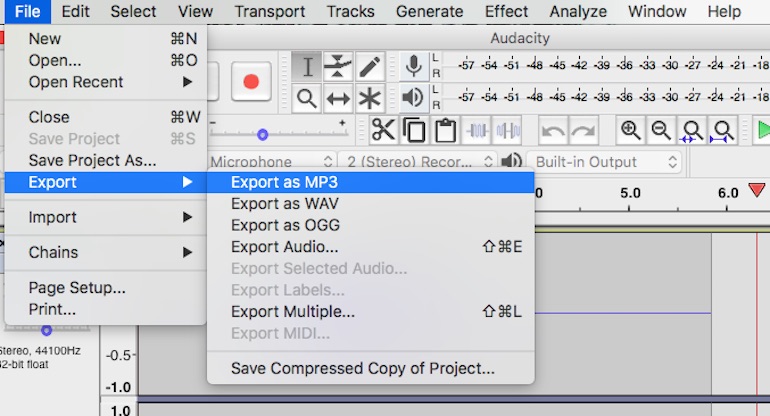Select Save Project As...

point(106,161)
